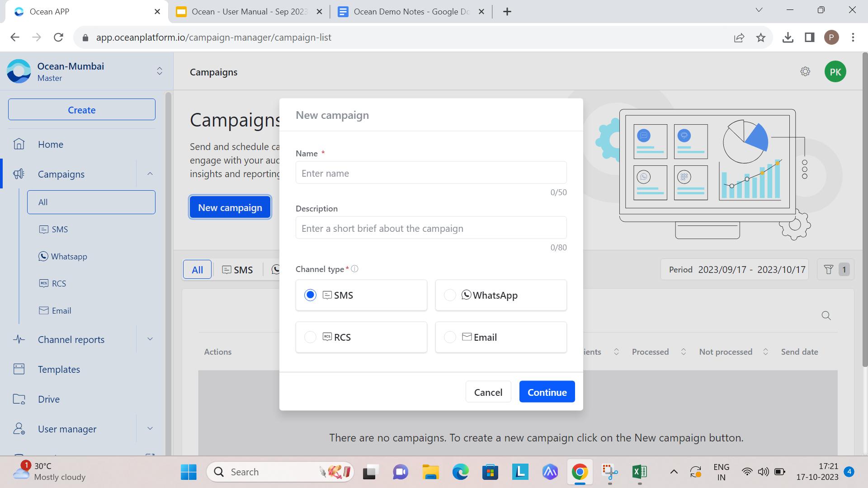
Task: Open the Drive folder icon
Action: [19, 399]
